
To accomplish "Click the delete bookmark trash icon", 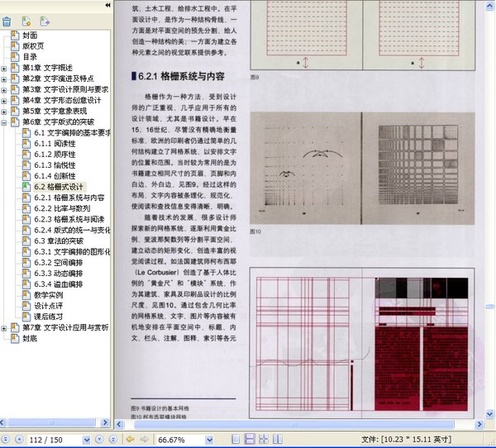I will (7, 21).
